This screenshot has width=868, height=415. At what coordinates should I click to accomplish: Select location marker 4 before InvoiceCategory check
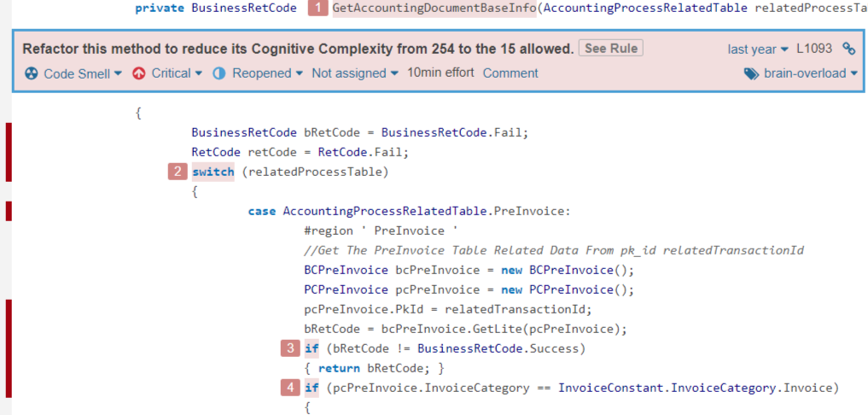[290, 389]
